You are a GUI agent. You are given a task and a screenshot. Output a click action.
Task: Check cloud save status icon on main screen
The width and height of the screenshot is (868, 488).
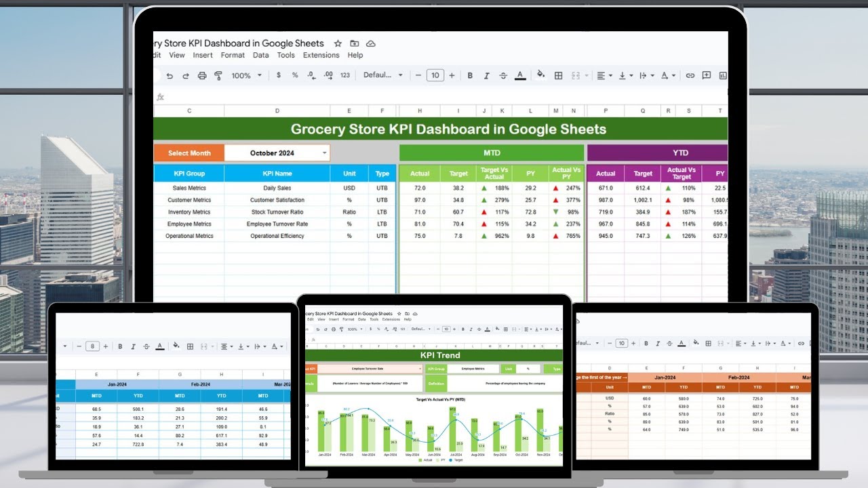pyautogui.click(x=371, y=43)
